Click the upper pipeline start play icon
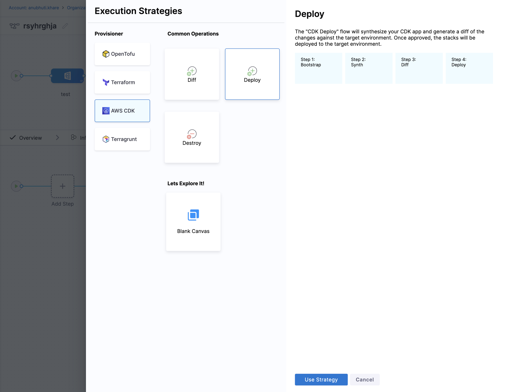 pos(16,76)
